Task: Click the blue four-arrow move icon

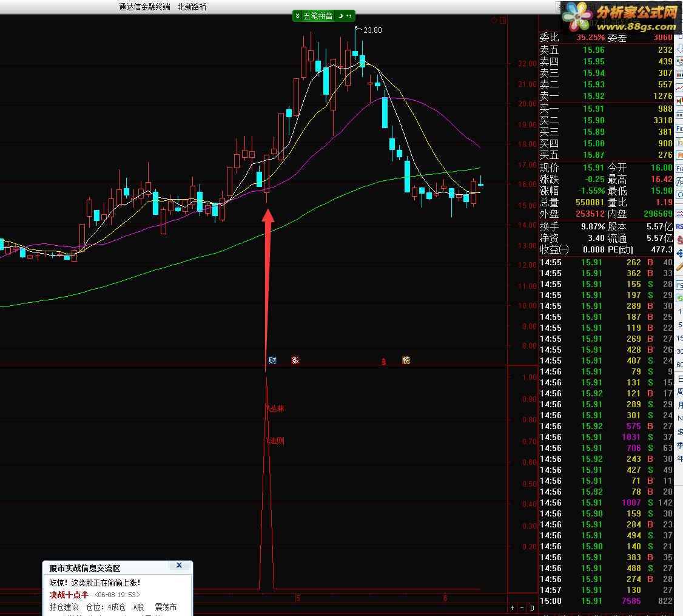Action: pyautogui.click(x=679, y=254)
